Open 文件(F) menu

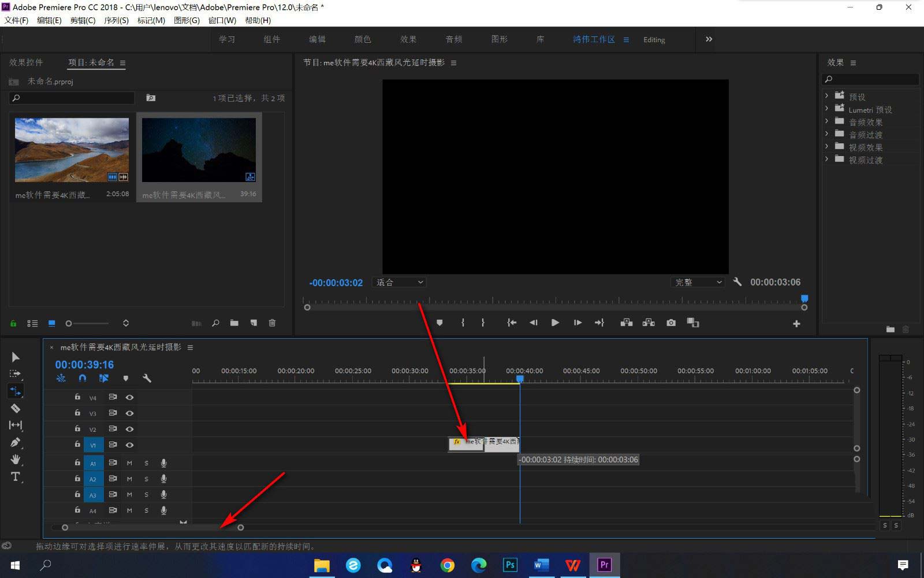(x=16, y=20)
